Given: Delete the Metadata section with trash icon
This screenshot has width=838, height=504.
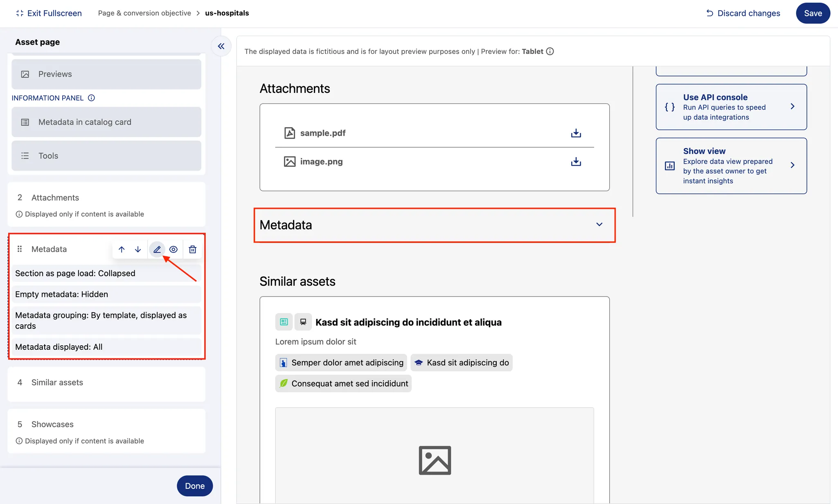Looking at the screenshot, I should pos(193,249).
